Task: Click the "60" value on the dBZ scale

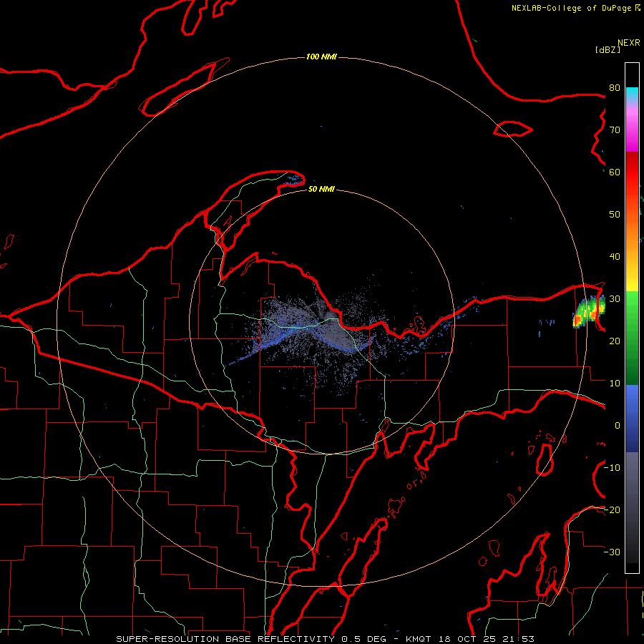Action: (615, 172)
